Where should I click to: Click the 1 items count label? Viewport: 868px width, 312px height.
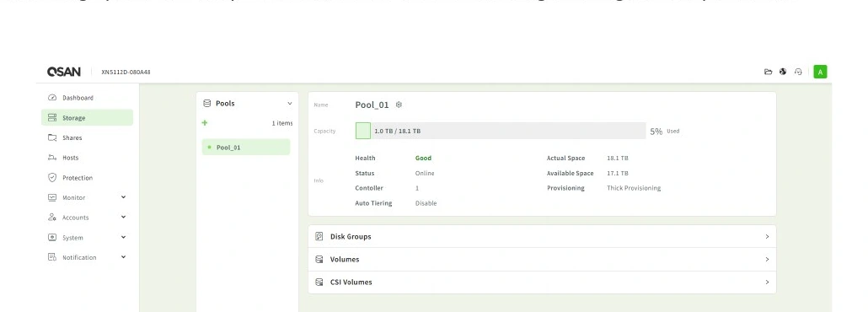pos(281,123)
